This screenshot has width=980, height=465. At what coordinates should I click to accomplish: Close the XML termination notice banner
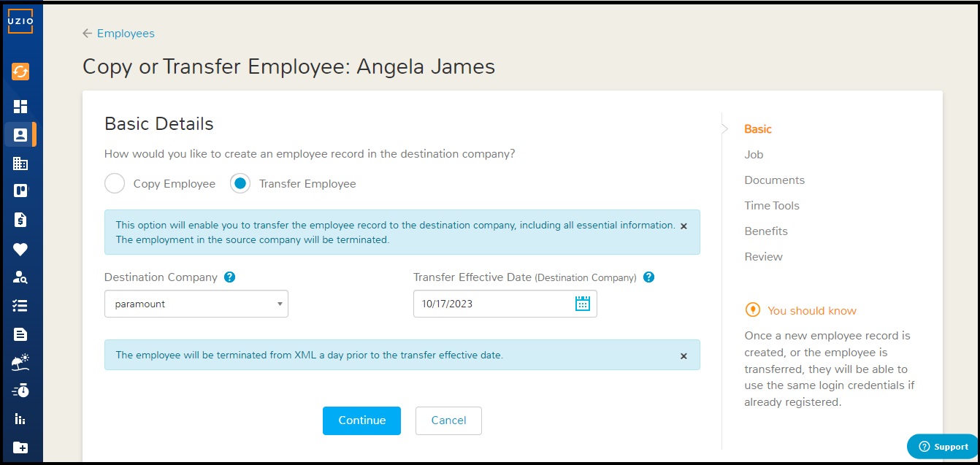[x=684, y=356]
